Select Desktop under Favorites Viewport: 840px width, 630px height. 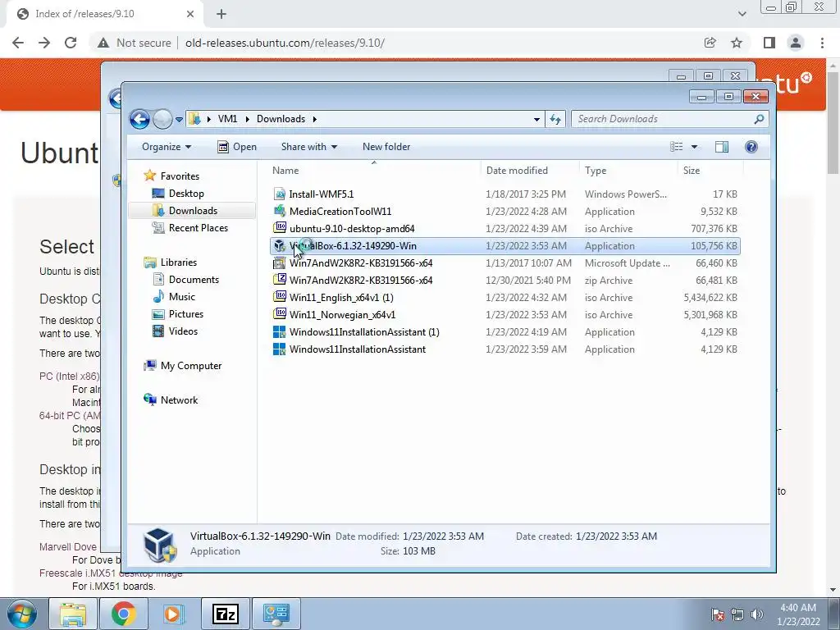click(x=186, y=194)
